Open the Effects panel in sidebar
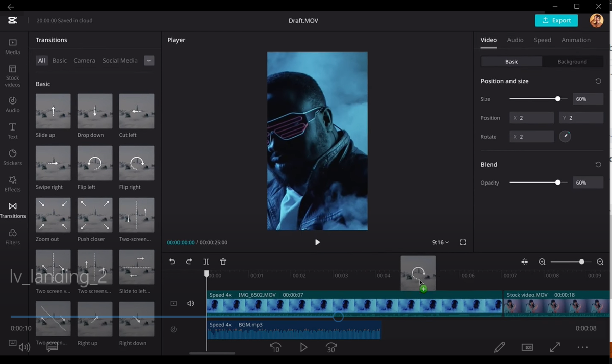This screenshot has height=364, width=612. pyautogui.click(x=13, y=184)
